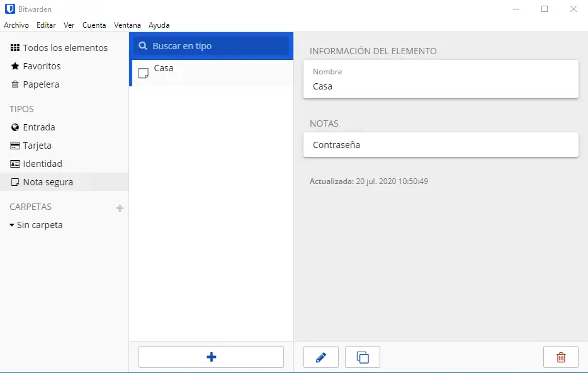
Task: Delete item with red trash icon
Action: click(x=560, y=357)
